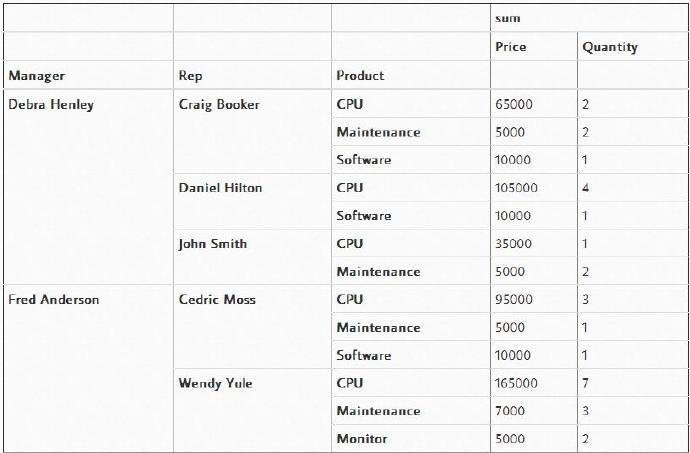
Task: Click the 65000 price value
Action: click(x=513, y=104)
